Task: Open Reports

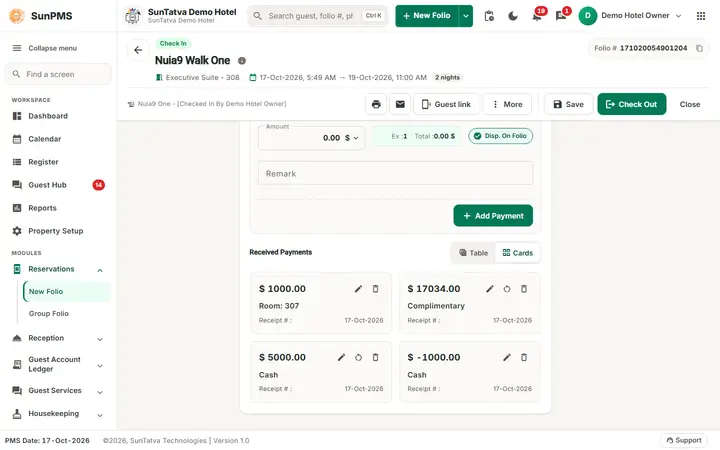Action: 42,208
